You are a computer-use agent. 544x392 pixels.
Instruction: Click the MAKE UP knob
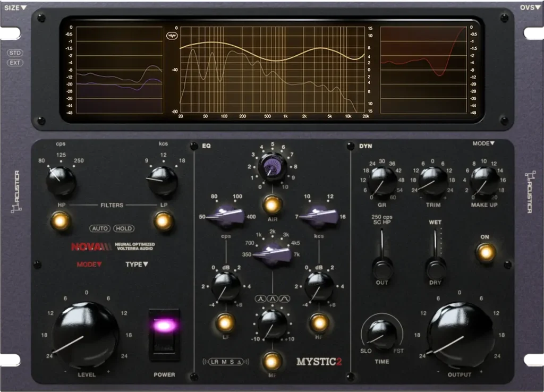click(x=484, y=181)
